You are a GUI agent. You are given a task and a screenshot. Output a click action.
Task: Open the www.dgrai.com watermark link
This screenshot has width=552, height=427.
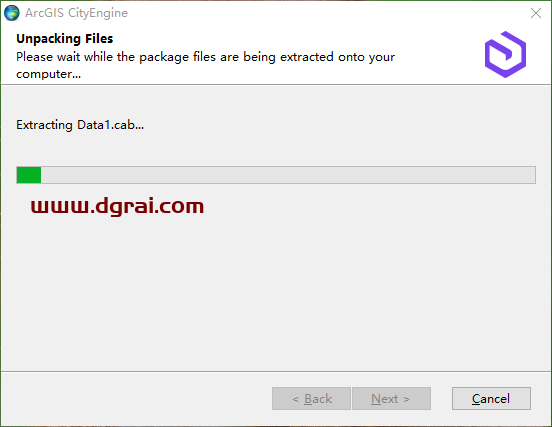click(117, 206)
